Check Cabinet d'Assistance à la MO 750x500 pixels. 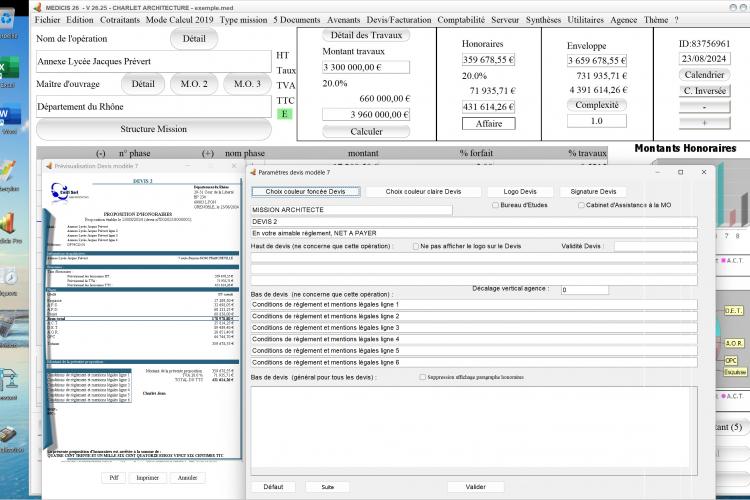pos(581,205)
